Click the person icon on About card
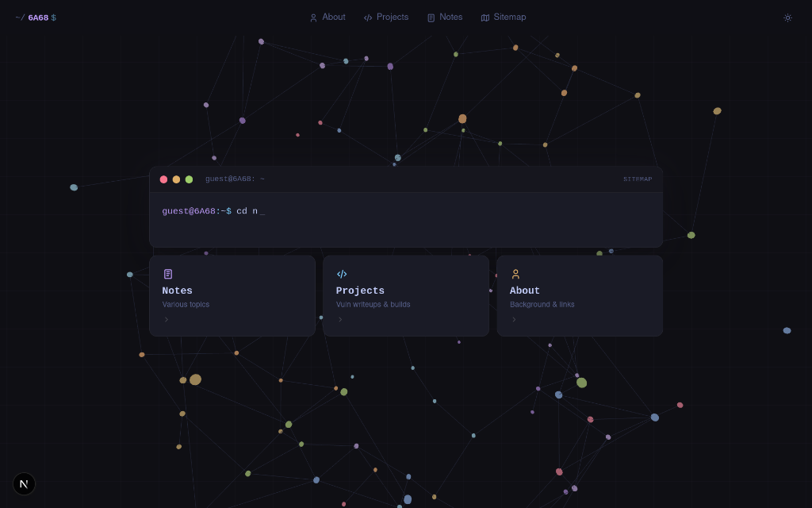The height and width of the screenshot is (508, 812). coord(515,274)
